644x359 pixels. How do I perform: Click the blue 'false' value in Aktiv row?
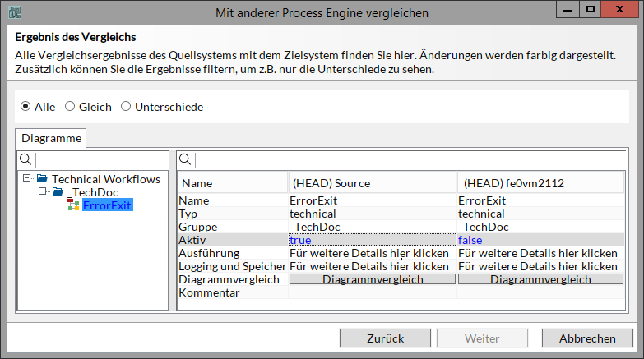tap(470, 240)
